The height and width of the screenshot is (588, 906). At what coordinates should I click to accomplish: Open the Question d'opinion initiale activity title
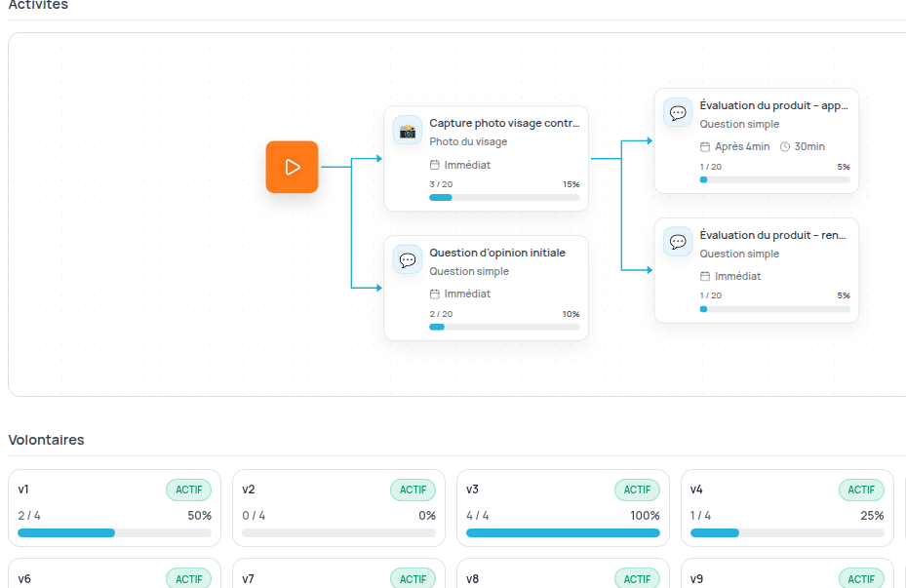point(497,253)
